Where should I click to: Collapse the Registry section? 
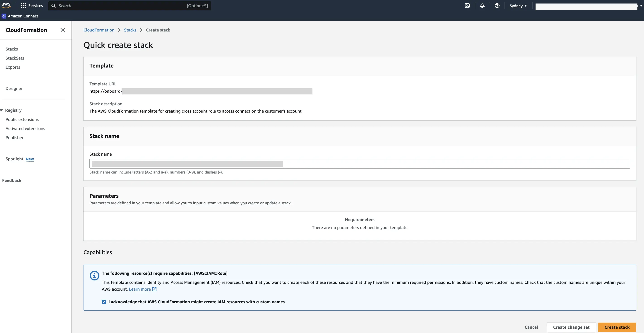(2, 110)
